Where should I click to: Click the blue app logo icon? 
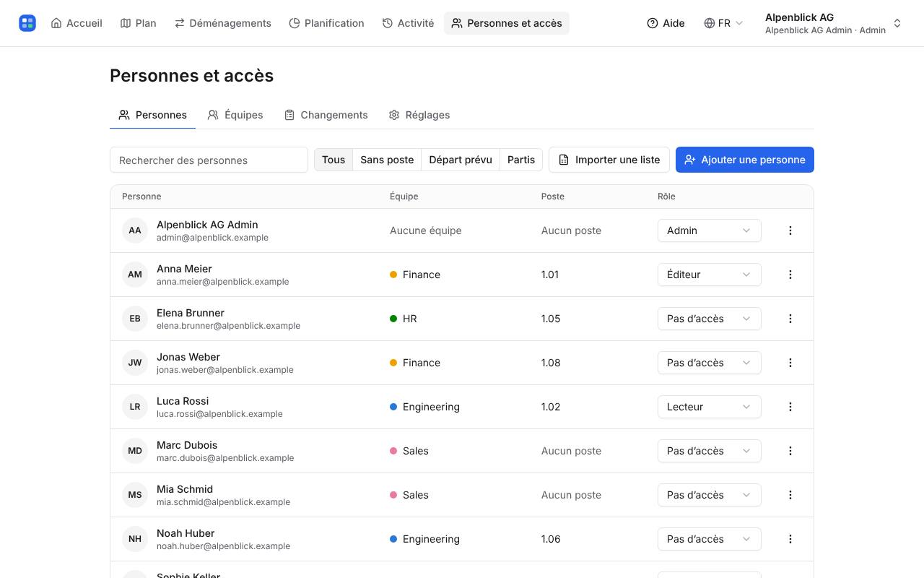pos(27,23)
